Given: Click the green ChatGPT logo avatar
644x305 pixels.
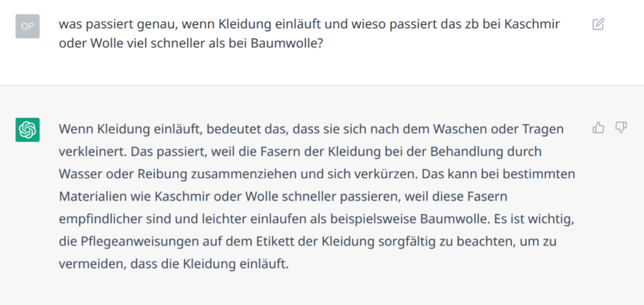Looking at the screenshot, I should pyautogui.click(x=28, y=130).
